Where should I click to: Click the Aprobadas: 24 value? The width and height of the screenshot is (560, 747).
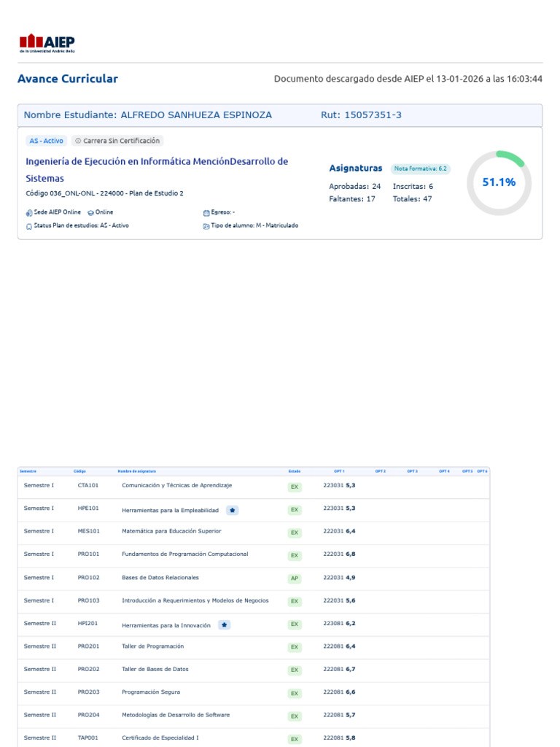point(355,186)
